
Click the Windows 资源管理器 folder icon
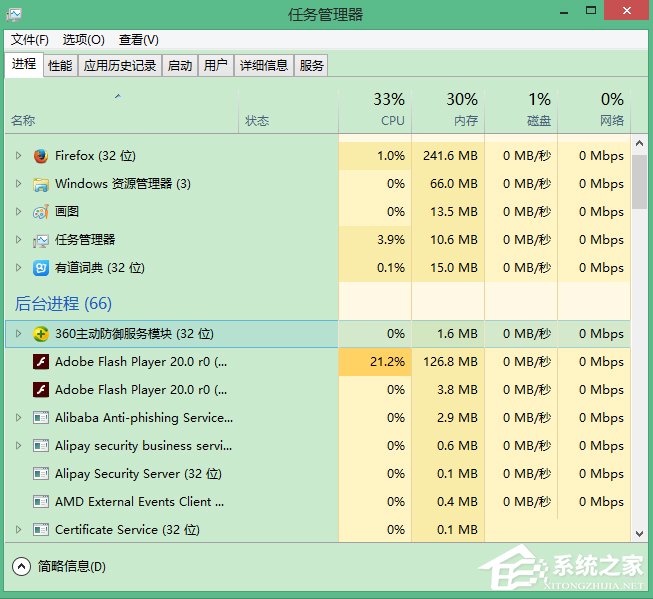(41, 184)
